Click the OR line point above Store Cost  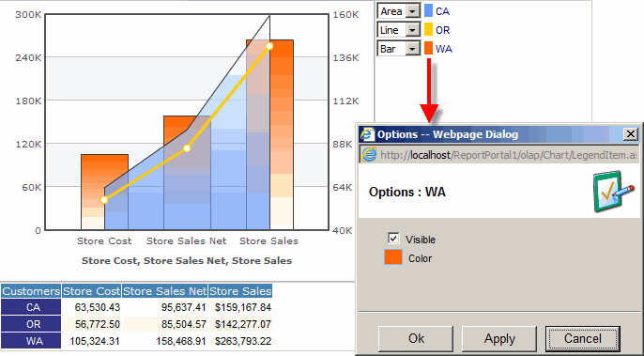click(x=104, y=200)
